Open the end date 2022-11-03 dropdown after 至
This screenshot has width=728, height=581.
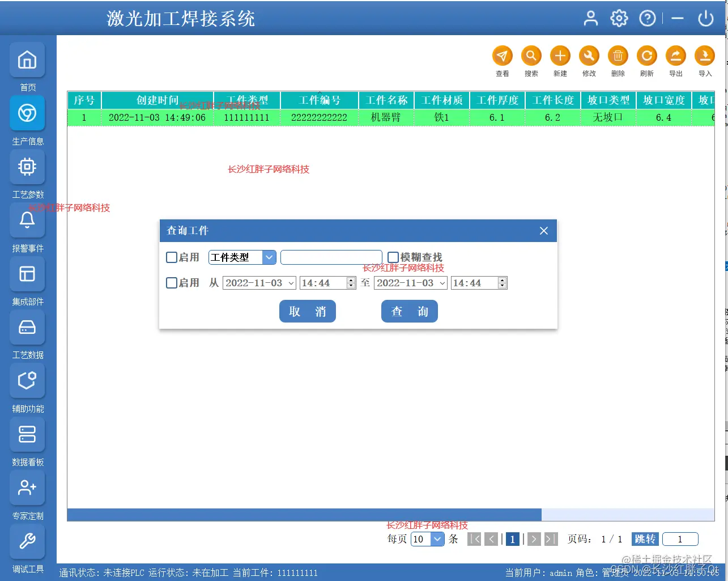pos(442,283)
